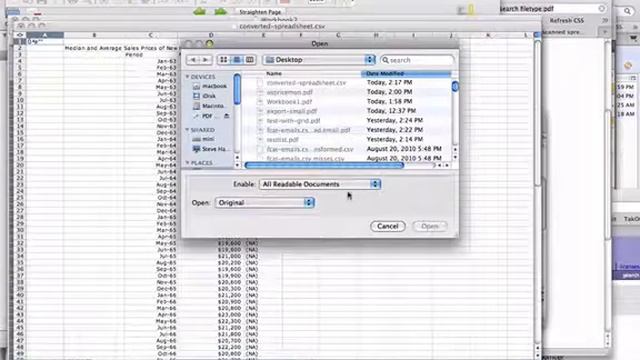Switch Open dialog to list view
This screenshot has height=360, width=640.
coord(237,60)
